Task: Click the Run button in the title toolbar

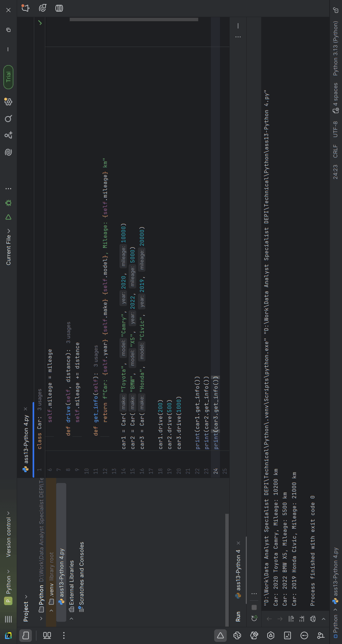Action: coord(8,217)
